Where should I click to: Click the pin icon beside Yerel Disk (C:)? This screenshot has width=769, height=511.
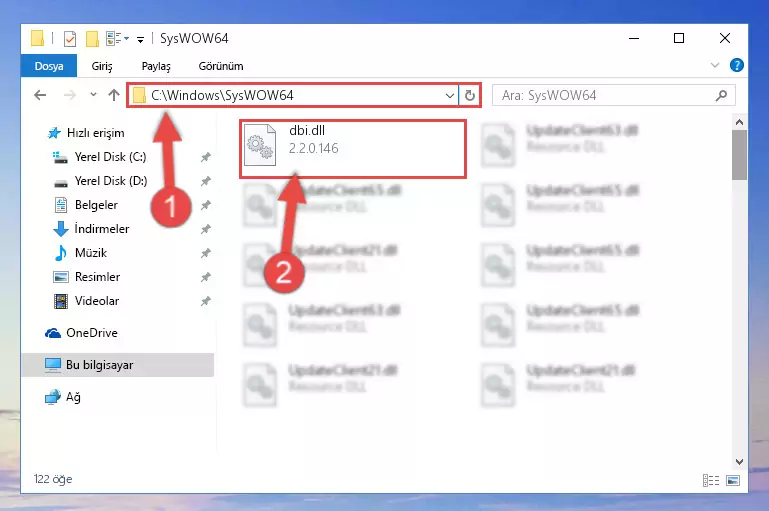tap(205, 157)
